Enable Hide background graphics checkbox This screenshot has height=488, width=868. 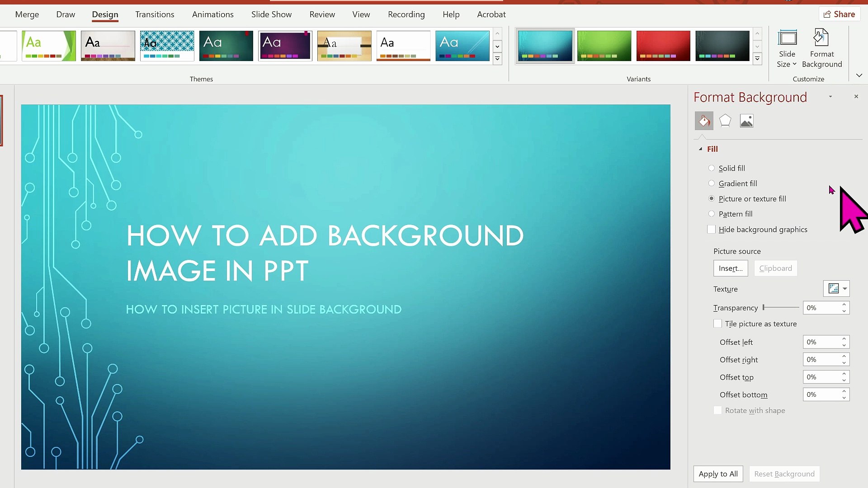coord(712,230)
